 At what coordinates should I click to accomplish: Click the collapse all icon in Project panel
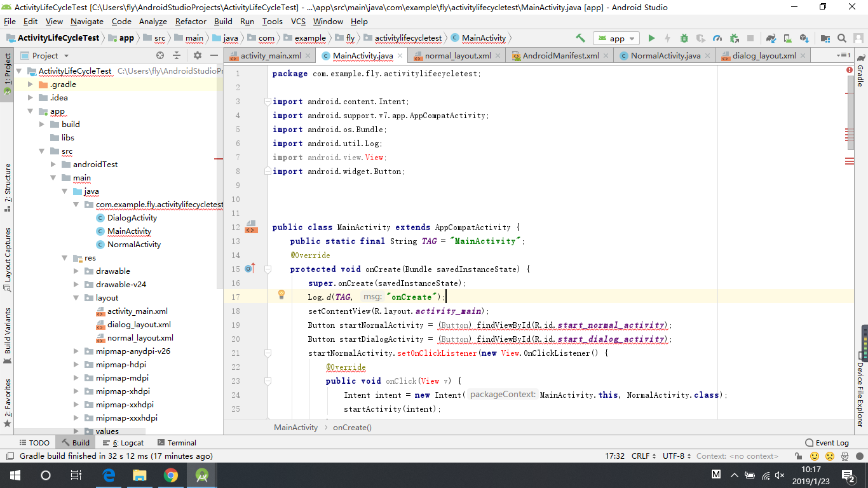[x=177, y=55]
